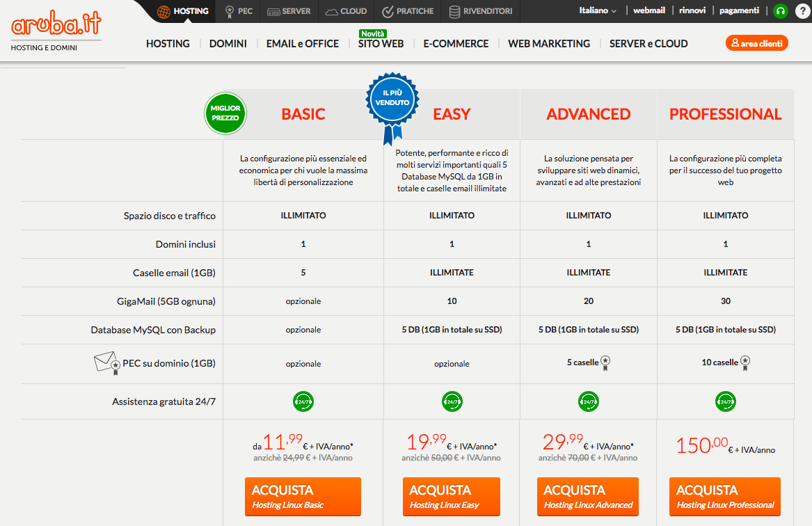Click 'opzionale' in the Basic GigaMail cell
The height and width of the screenshot is (526, 812).
[x=303, y=301]
